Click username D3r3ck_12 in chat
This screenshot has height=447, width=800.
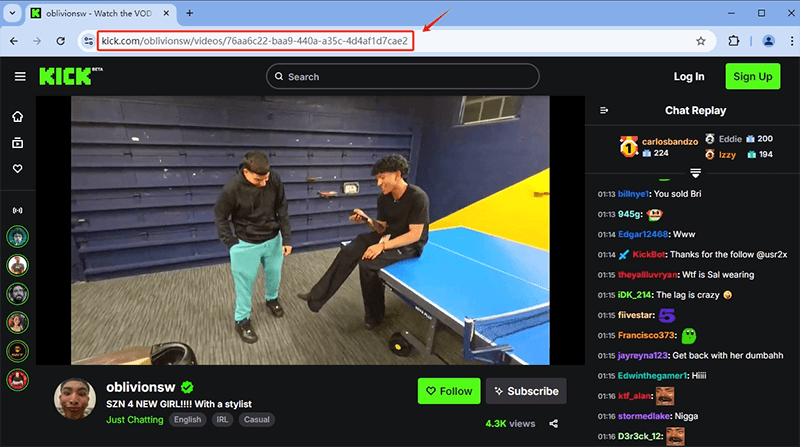(x=640, y=436)
